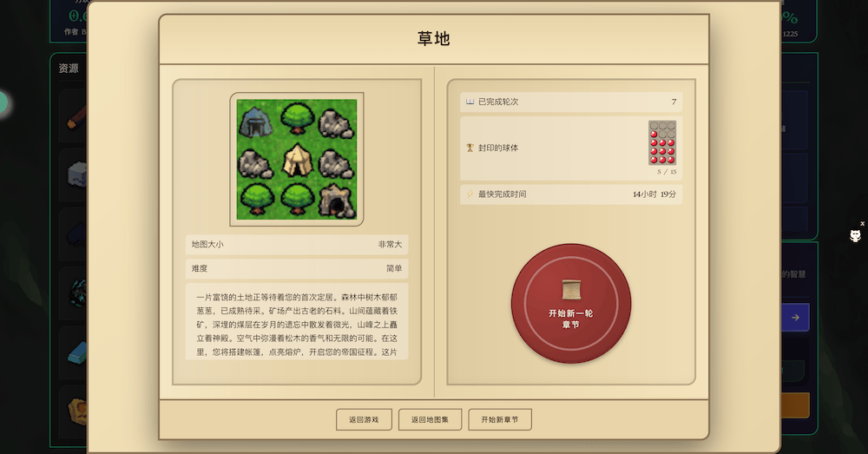Click the book icon beside 已完成轮次
The image size is (868, 454).
470,102
